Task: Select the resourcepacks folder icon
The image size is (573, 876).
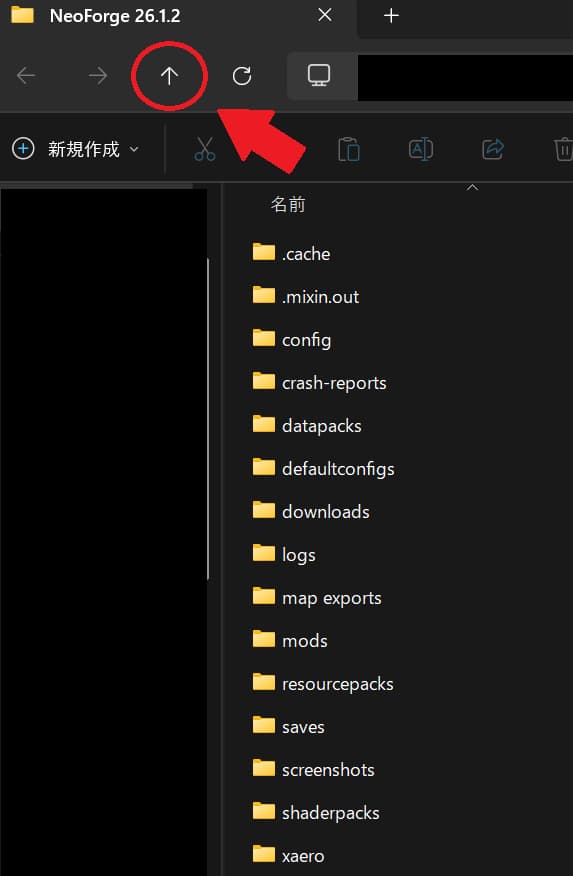Action: coord(264,682)
